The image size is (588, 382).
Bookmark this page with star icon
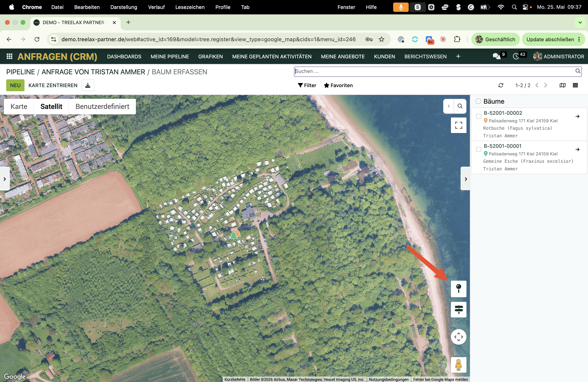(381, 39)
